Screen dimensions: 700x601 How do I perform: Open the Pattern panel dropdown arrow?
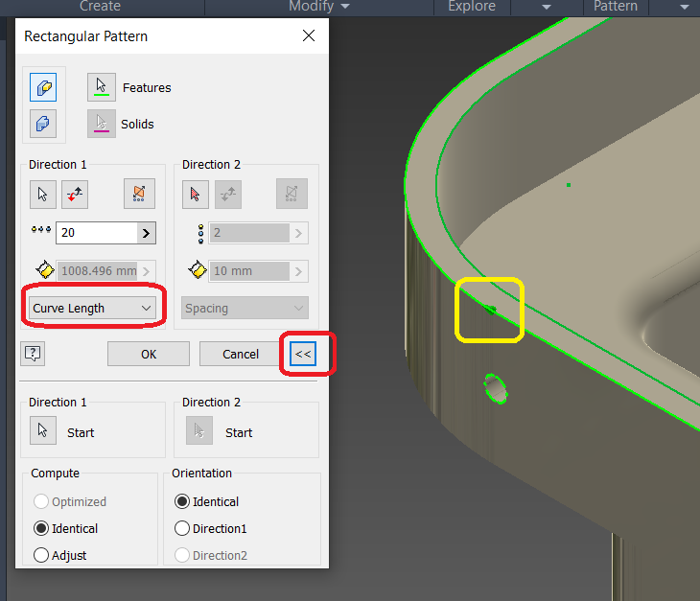(x=685, y=7)
